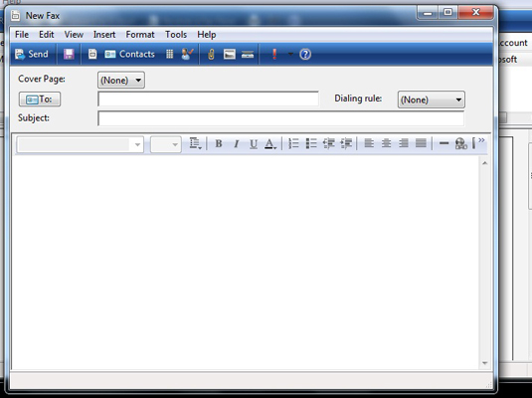Open help with the blue question mark icon

(305, 55)
